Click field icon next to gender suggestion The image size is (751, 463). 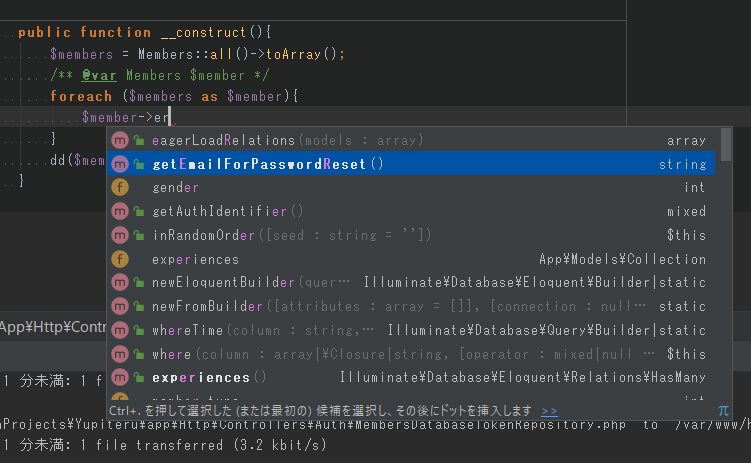coord(120,188)
